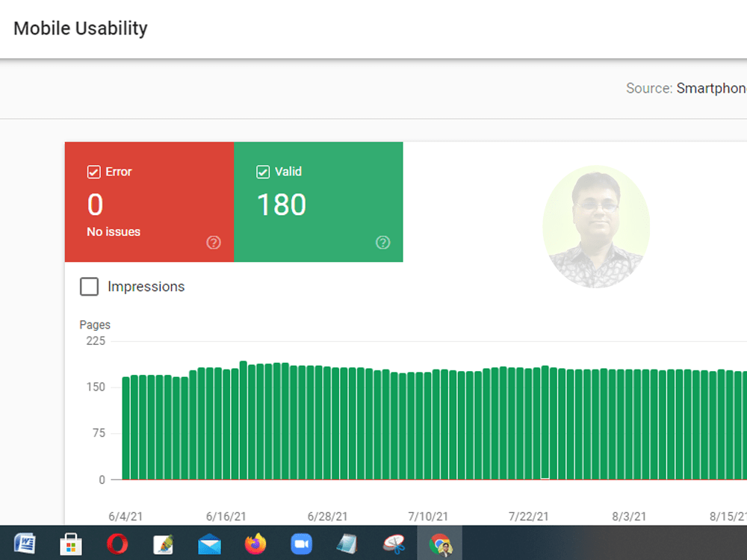Click the 7/22/21 date axis label

click(x=528, y=516)
